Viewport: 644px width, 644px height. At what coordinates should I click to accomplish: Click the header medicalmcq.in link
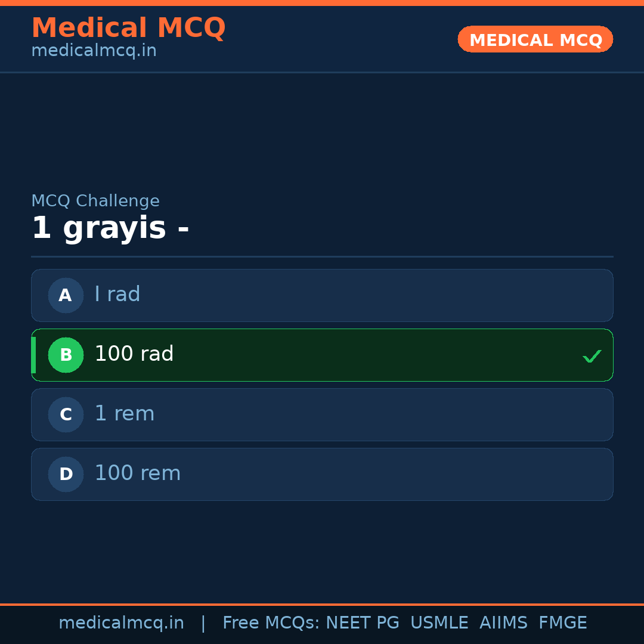pos(94,51)
